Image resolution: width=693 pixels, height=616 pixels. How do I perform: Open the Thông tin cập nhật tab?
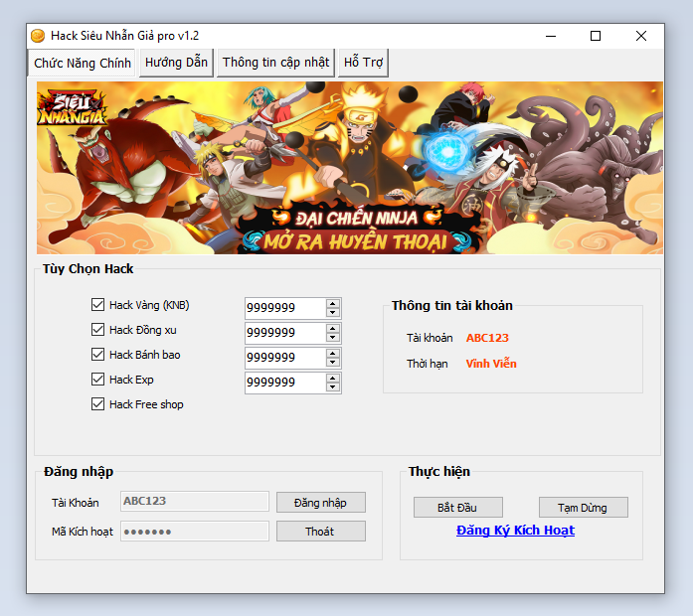point(275,63)
